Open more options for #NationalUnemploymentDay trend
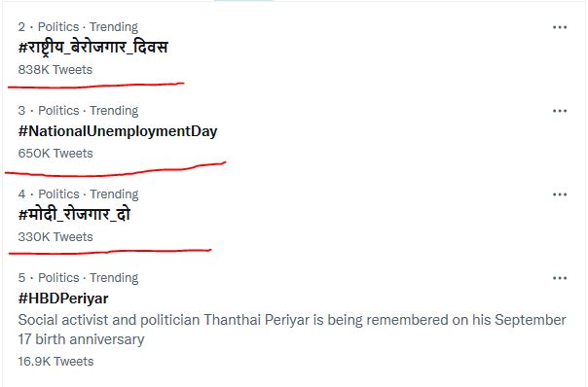 tap(560, 111)
